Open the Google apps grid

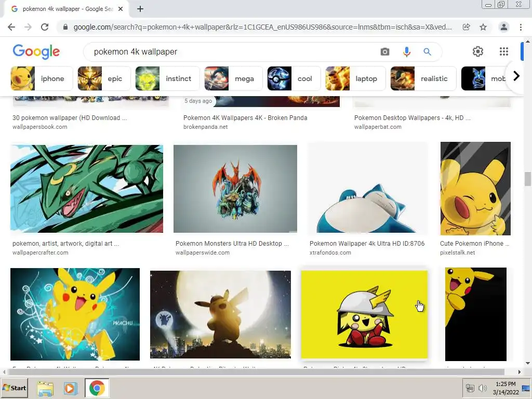pyautogui.click(x=504, y=51)
